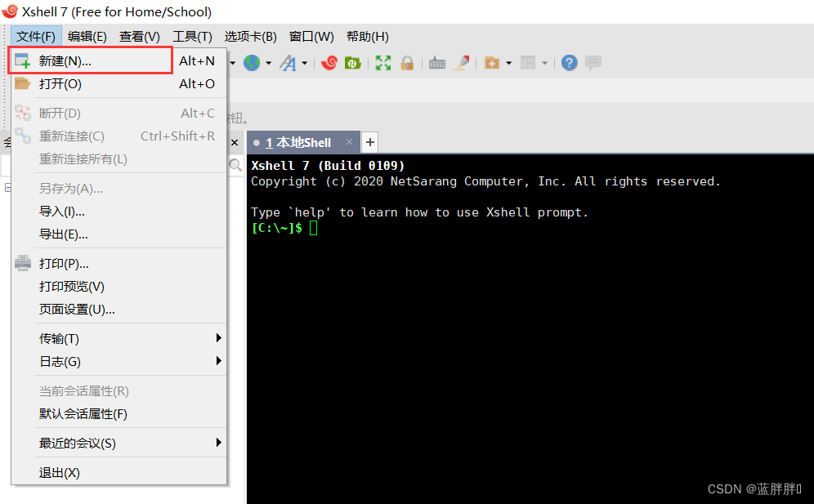Expand the 传输(T) submenu
The width and height of the screenshot is (814, 504).
(119, 338)
